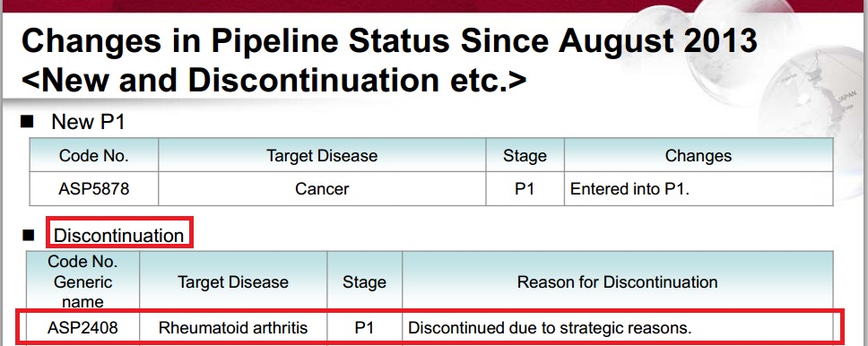
Task: Click the black bullet beside New P1
Action: 27,122
